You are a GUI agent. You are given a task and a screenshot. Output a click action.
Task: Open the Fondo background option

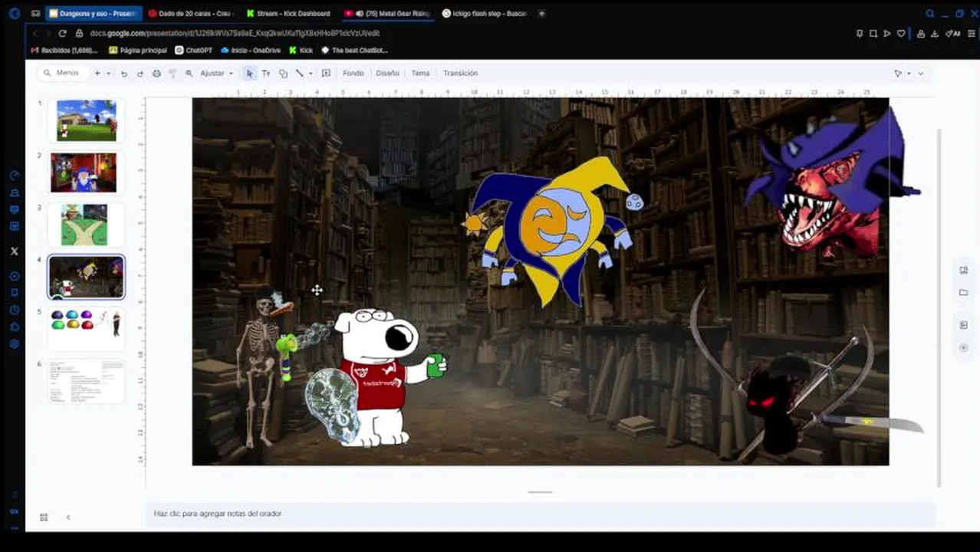coord(353,74)
